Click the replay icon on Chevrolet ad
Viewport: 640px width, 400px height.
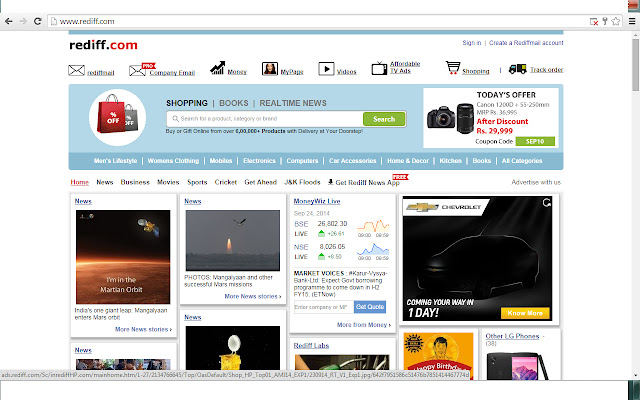547,202
